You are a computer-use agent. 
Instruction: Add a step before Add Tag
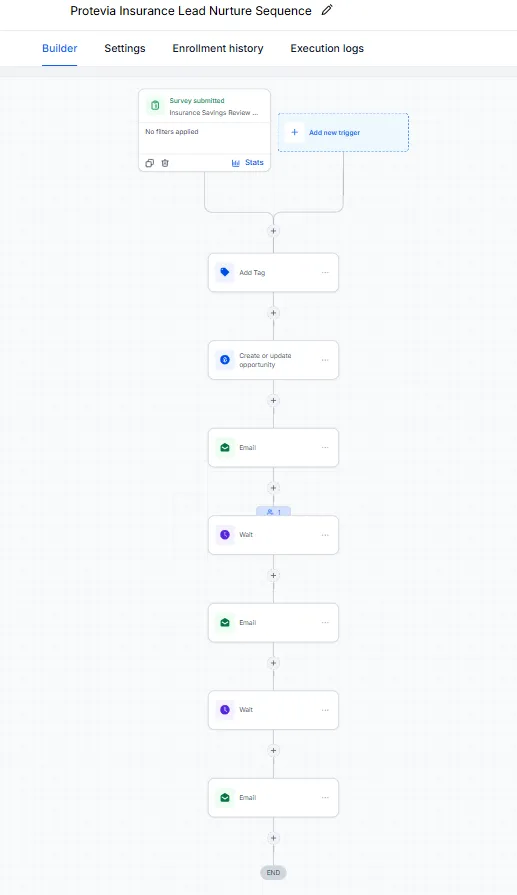[273, 231]
